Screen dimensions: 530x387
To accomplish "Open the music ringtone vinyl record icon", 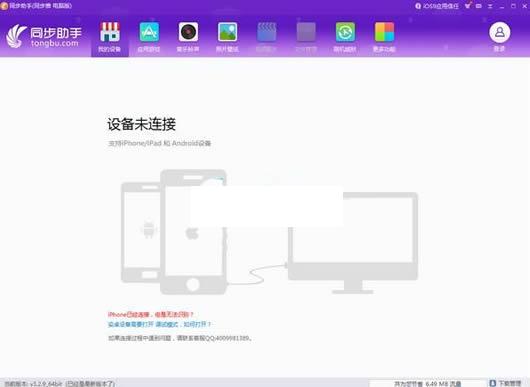I will point(188,32).
